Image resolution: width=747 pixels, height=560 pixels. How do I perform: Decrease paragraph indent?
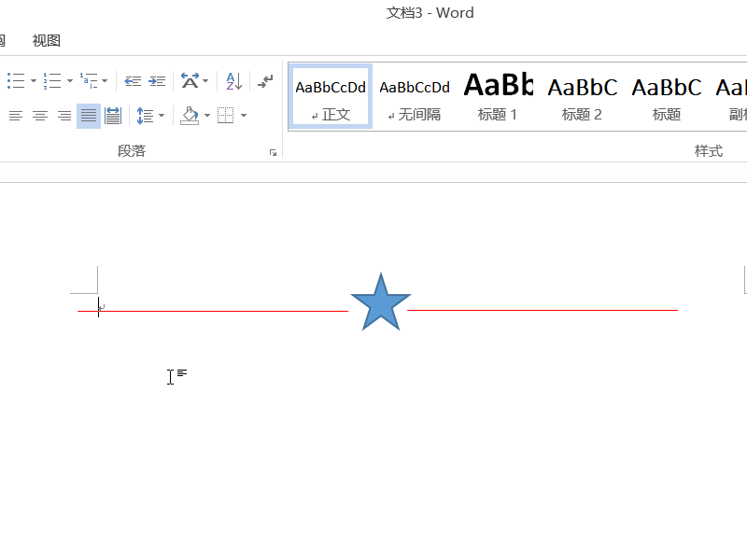133,81
